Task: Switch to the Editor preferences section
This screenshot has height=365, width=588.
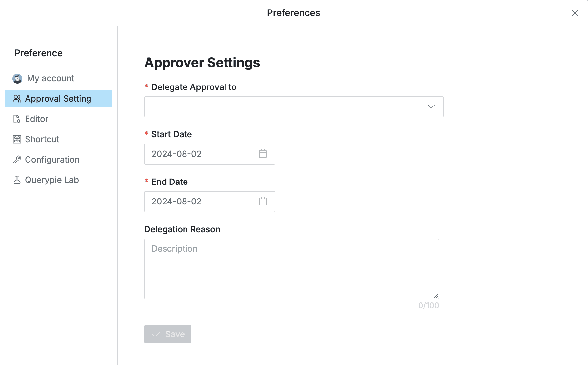Action: [x=36, y=119]
